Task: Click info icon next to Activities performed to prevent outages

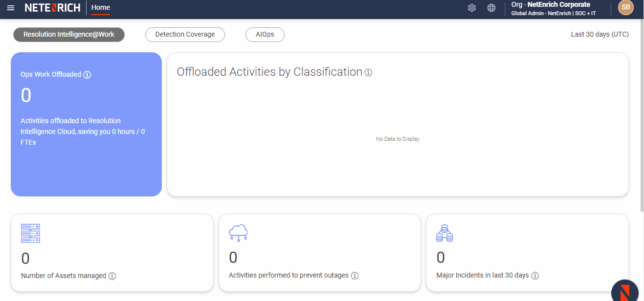Action: 355,276
